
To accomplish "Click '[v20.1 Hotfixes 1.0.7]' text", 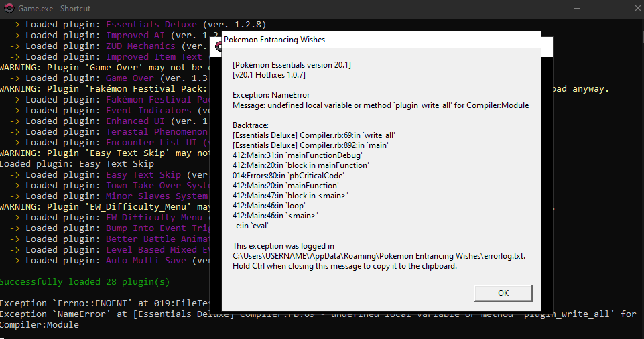I will tap(269, 74).
